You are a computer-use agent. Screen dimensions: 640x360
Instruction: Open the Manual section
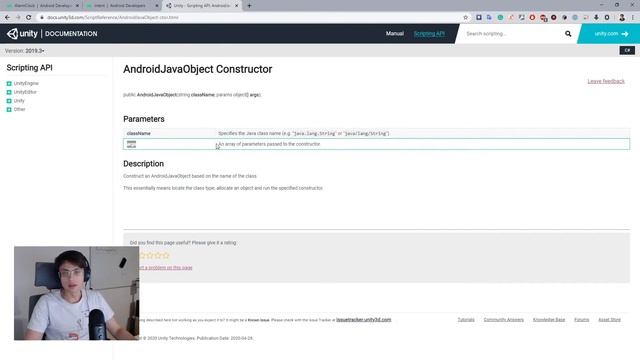pos(395,33)
